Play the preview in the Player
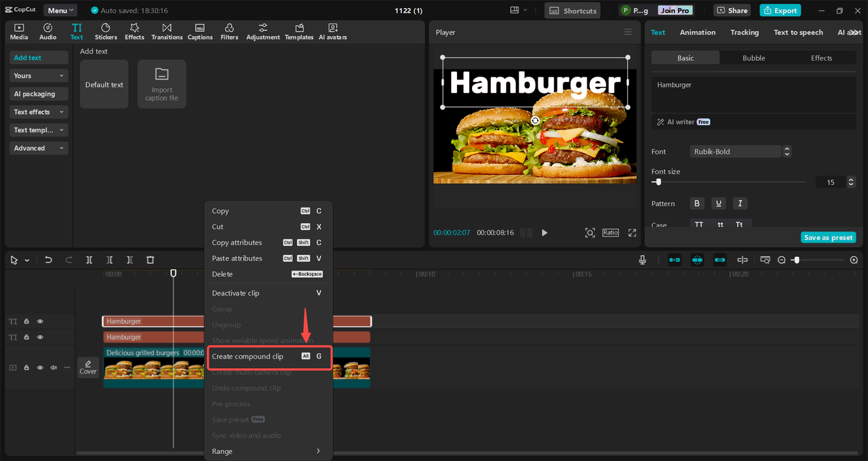 pos(545,233)
